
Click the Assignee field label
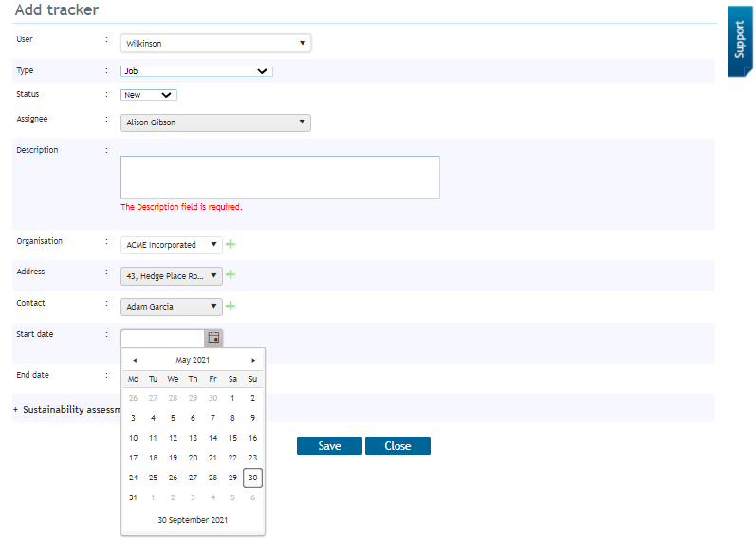[32, 119]
